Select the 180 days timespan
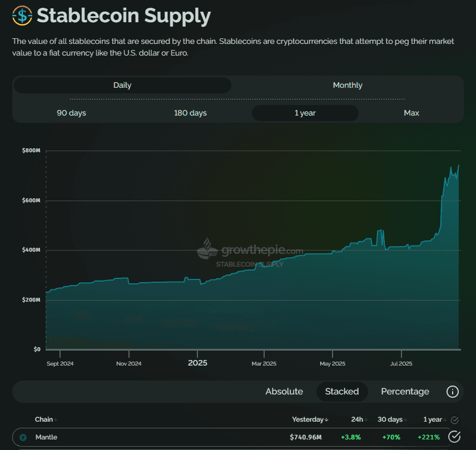 190,113
